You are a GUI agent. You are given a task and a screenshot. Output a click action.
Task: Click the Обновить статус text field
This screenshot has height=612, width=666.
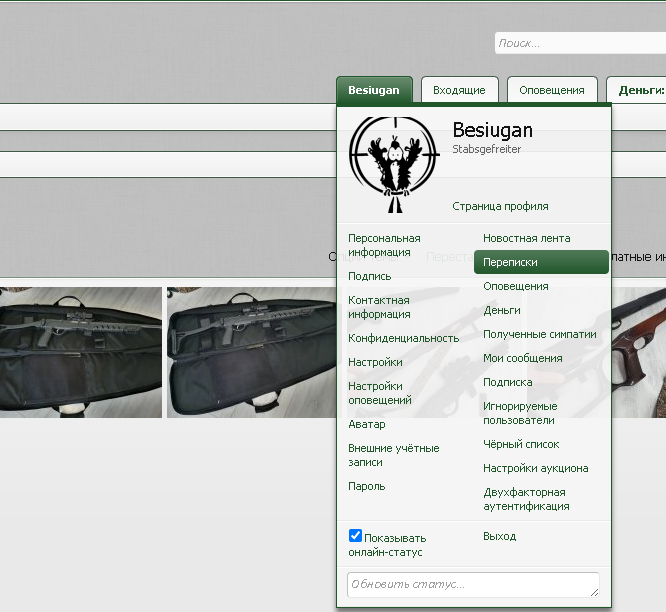point(473,585)
